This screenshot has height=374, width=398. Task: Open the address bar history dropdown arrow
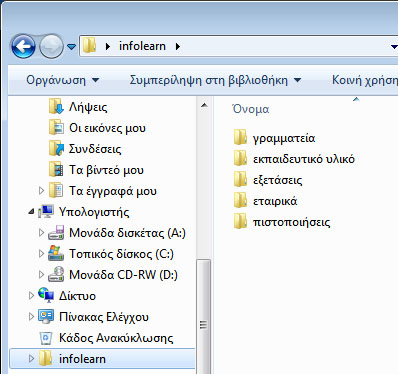click(x=394, y=47)
